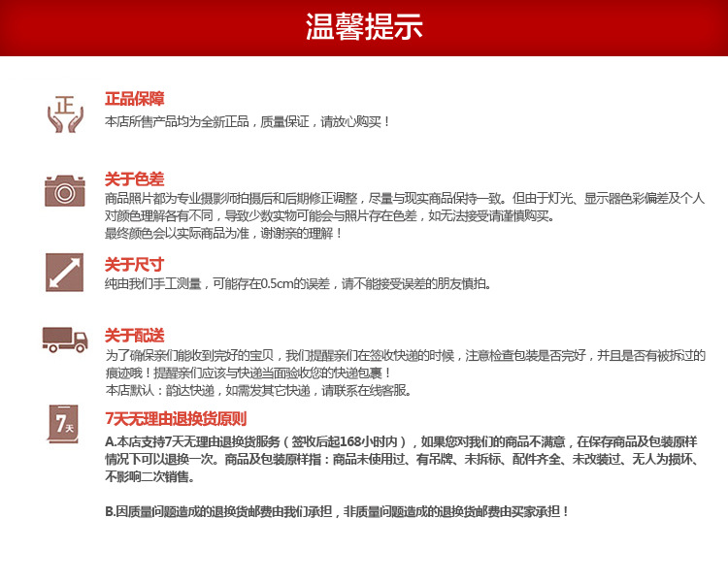Select the 关于配送 heading
Viewport: 728px width, 584px height.
[134, 335]
